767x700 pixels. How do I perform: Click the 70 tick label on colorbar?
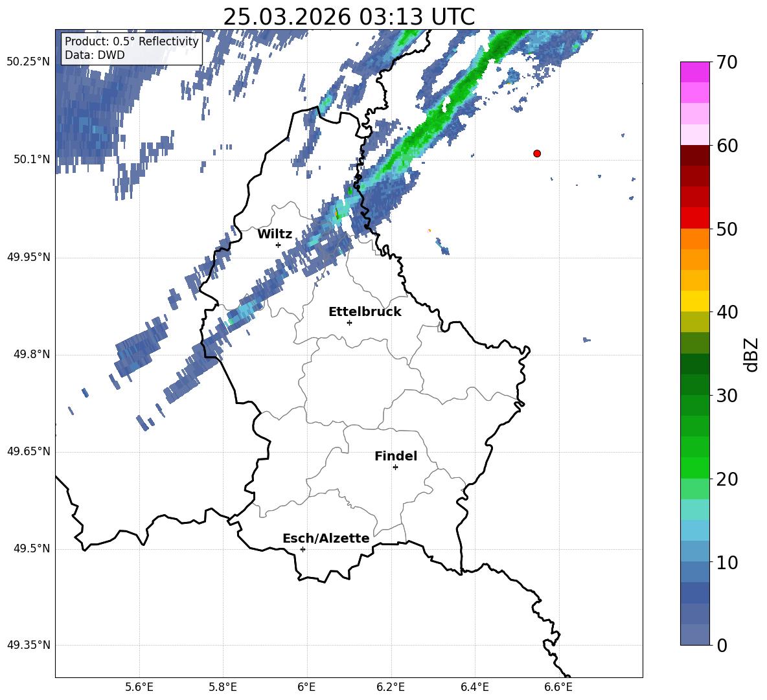point(726,63)
